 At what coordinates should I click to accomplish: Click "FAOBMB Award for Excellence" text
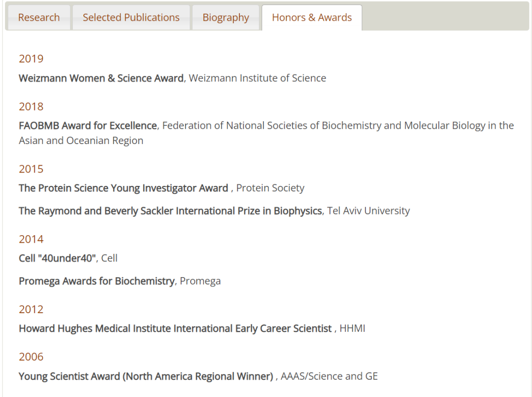click(88, 126)
